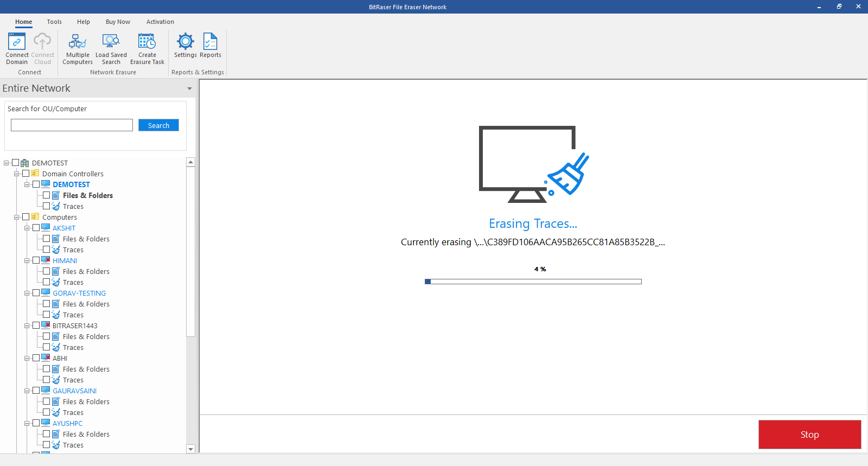Click the erasing progress bar
The height and width of the screenshot is (466, 868).
coord(533,282)
